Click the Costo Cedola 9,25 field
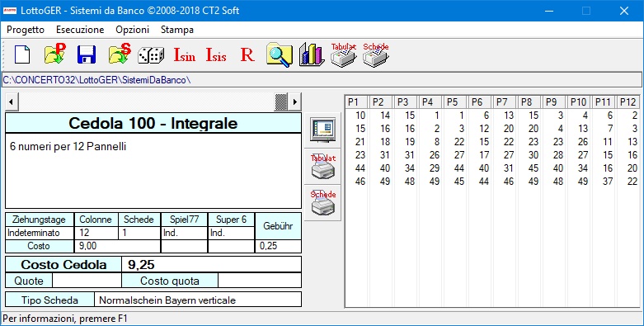644x326 pixels. click(212, 264)
